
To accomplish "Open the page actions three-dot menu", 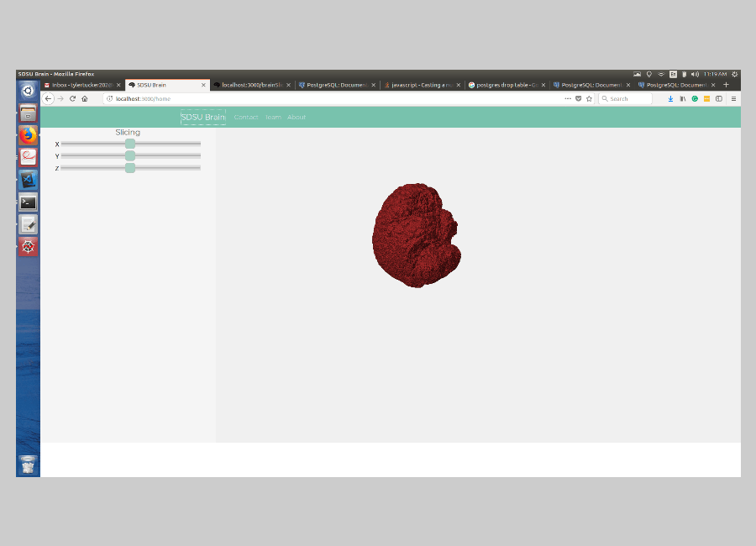I will (568, 98).
